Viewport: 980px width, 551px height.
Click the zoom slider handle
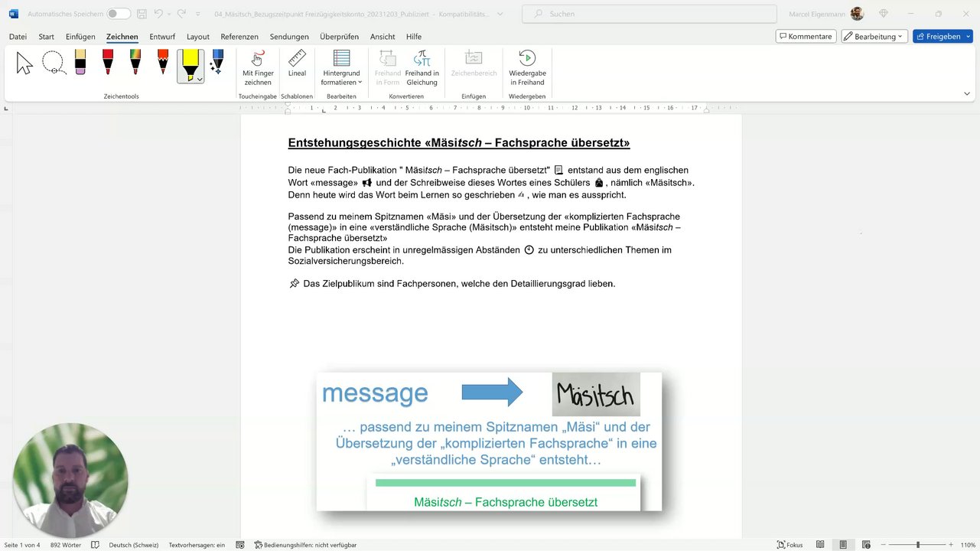click(x=918, y=545)
